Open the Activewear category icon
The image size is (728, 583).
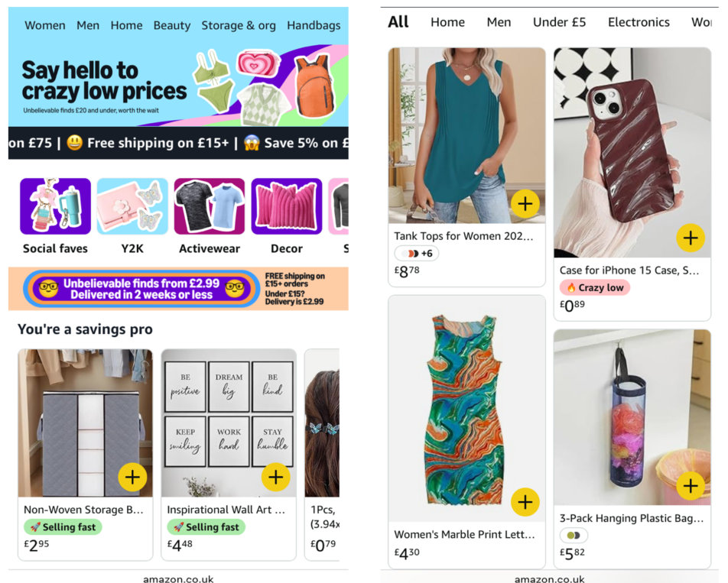click(x=210, y=206)
